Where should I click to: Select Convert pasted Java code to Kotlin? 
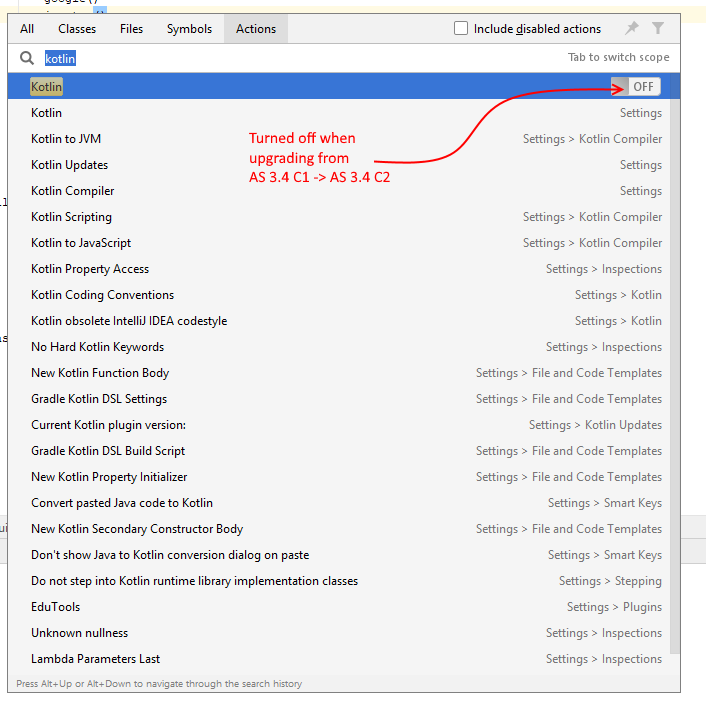pos(122,503)
